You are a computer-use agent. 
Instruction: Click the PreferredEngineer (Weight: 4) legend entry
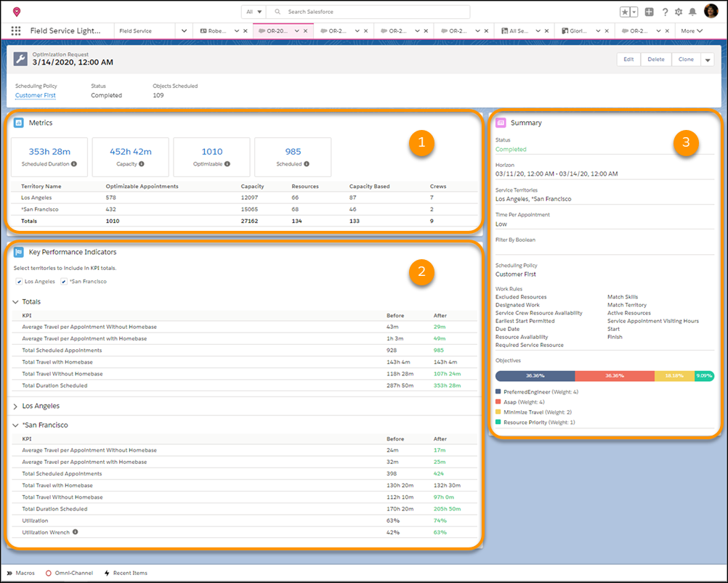pyautogui.click(x=537, y=392)
